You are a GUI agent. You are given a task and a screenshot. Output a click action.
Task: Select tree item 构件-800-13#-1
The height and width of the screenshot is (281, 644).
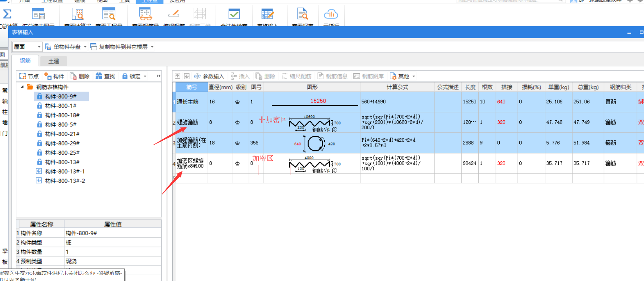click(65, 171)
